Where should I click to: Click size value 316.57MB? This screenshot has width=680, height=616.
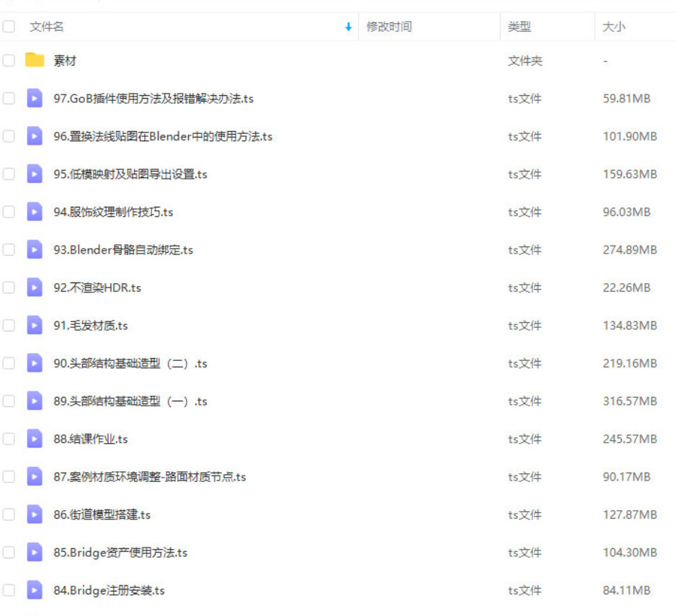[630, 401]
